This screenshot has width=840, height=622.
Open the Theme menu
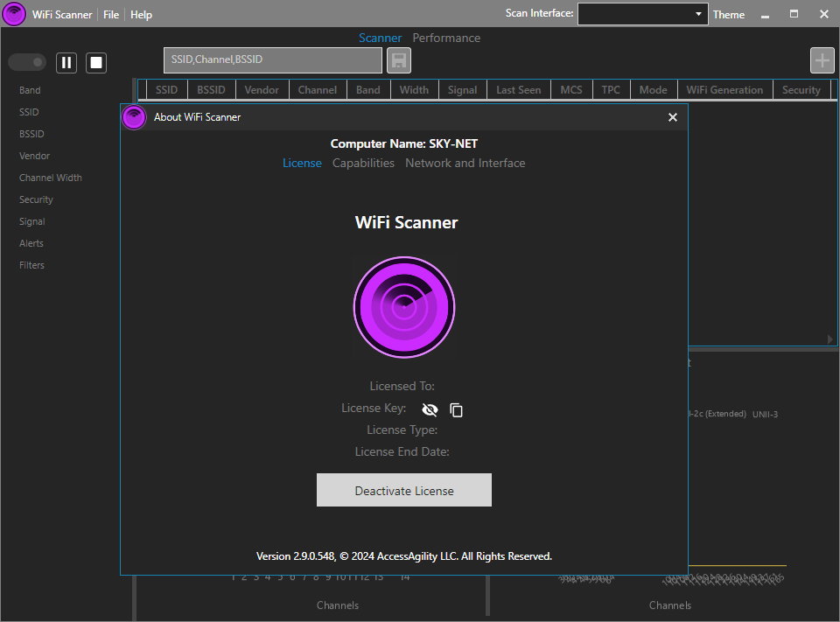pyautogui.click(x=729, y=15)
